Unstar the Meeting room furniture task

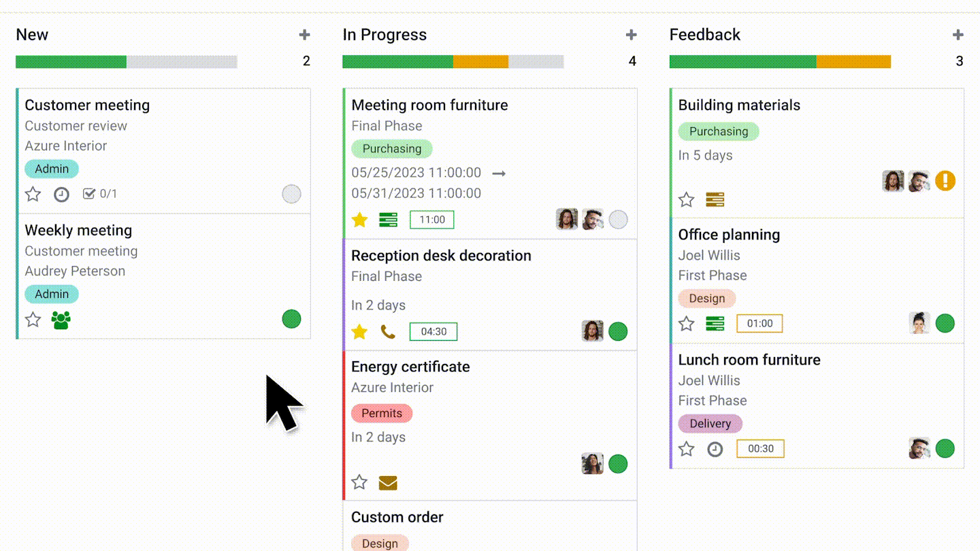(359, 220)
